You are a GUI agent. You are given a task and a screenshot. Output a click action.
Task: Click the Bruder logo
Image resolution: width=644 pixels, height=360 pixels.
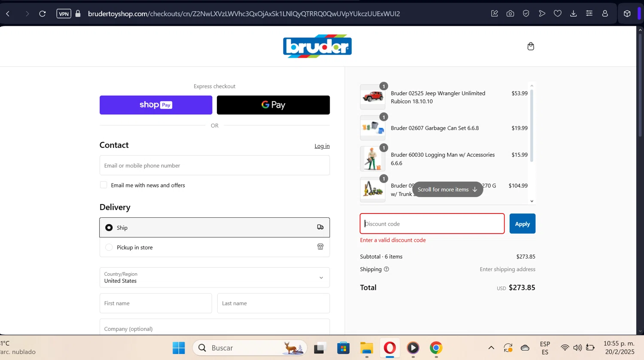(x=317, y=46)
